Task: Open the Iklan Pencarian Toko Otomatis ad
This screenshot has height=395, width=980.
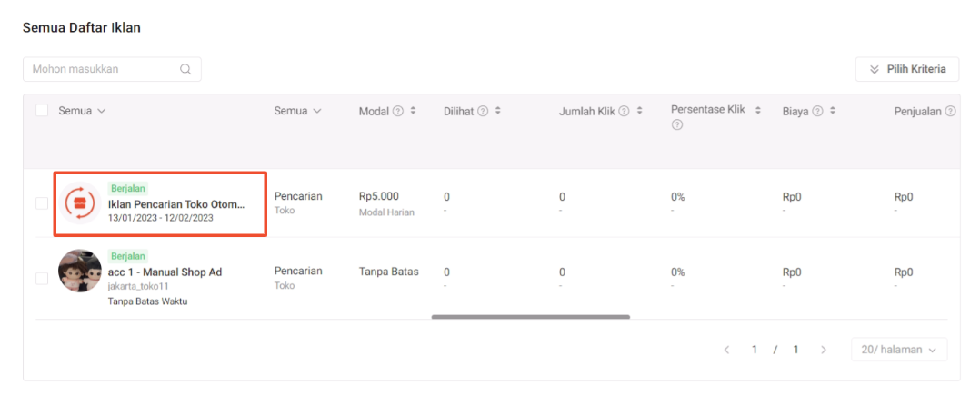Action: (176, 204)
